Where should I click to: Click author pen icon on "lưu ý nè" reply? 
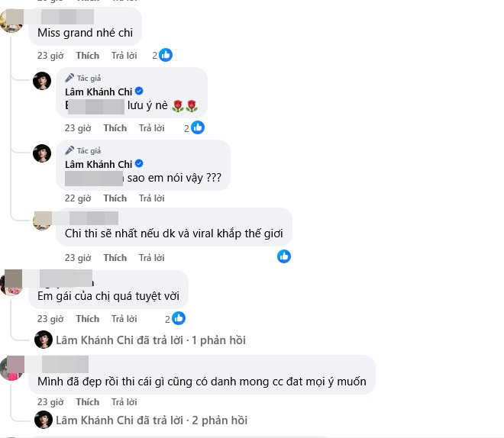69,78
